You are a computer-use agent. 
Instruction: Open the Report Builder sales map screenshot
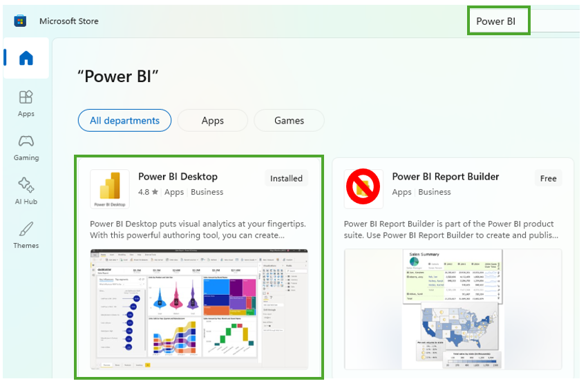453,309
